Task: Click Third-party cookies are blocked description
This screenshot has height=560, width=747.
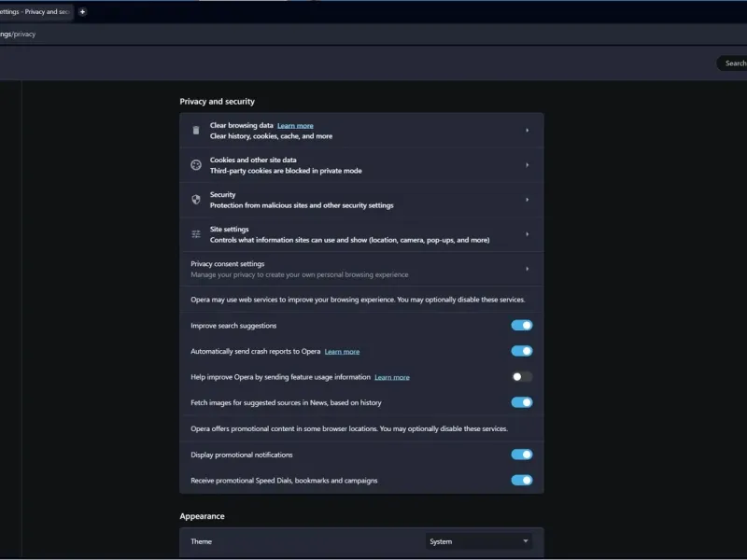Action: point(286,171)
